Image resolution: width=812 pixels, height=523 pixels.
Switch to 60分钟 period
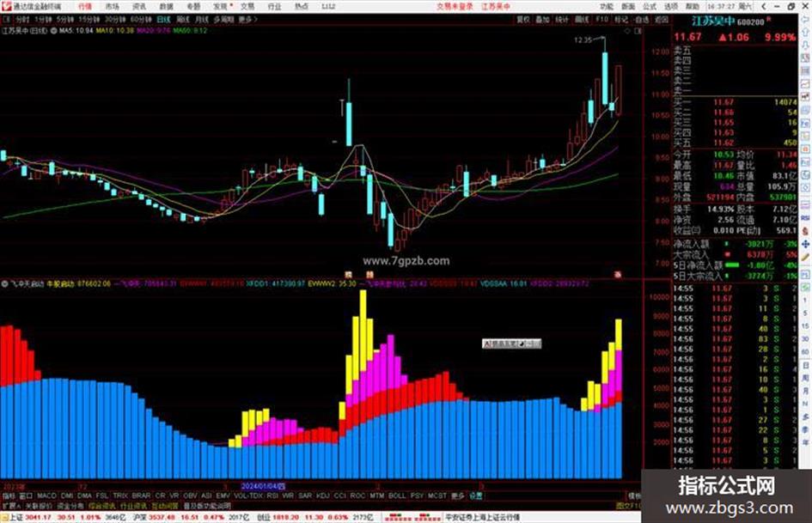(x=141, y=19)
